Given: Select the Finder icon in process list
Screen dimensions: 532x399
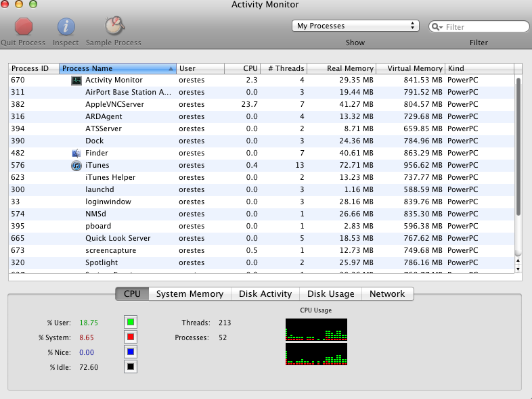Looking at the screenshot, I should point(76,154).
